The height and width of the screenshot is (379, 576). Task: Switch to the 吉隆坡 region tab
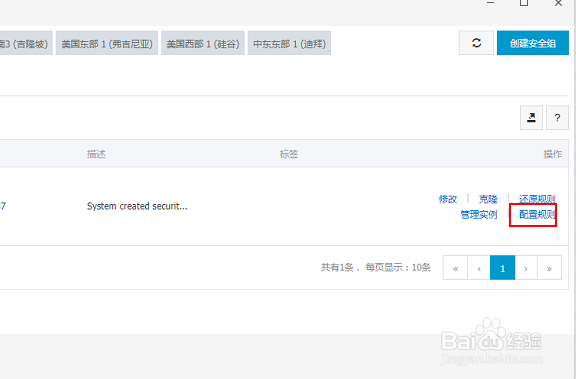click(x=25, y=43)
